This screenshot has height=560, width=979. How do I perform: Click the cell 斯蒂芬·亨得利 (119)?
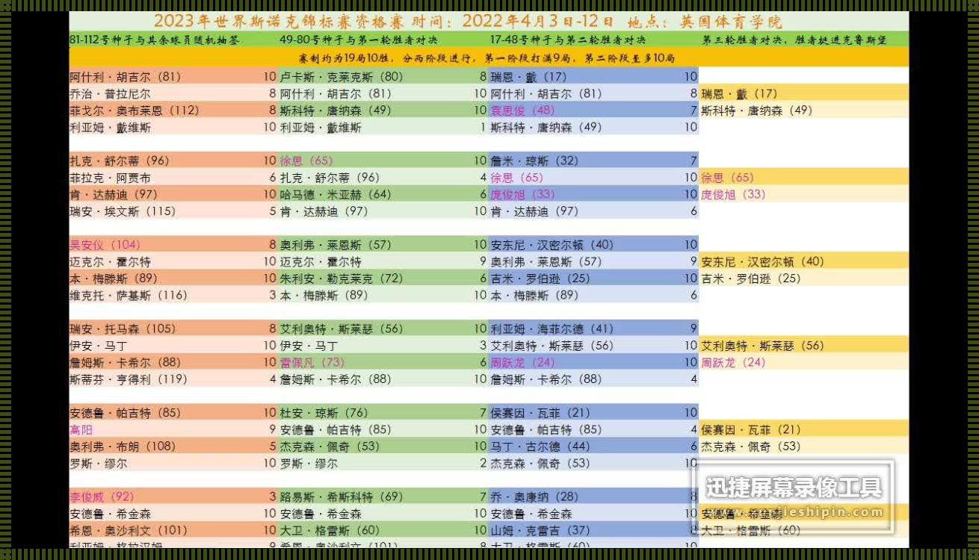coord(129,379)
